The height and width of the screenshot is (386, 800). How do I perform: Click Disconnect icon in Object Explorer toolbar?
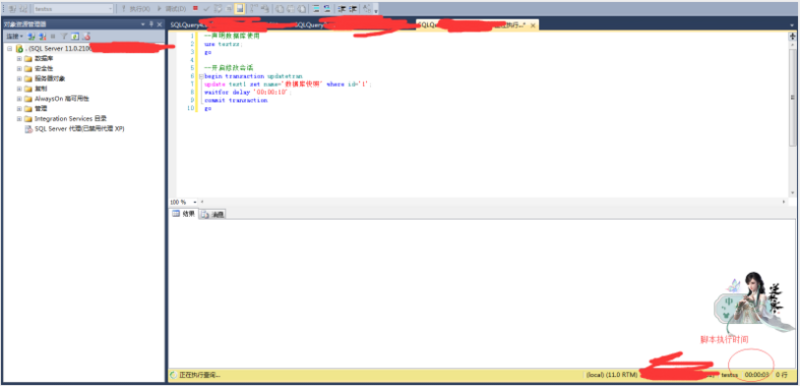(42, 36)
